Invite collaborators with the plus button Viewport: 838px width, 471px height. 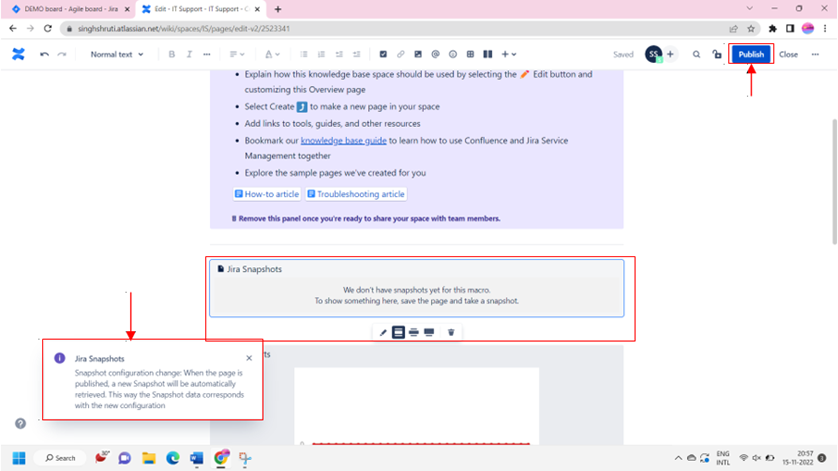(670, 54)
